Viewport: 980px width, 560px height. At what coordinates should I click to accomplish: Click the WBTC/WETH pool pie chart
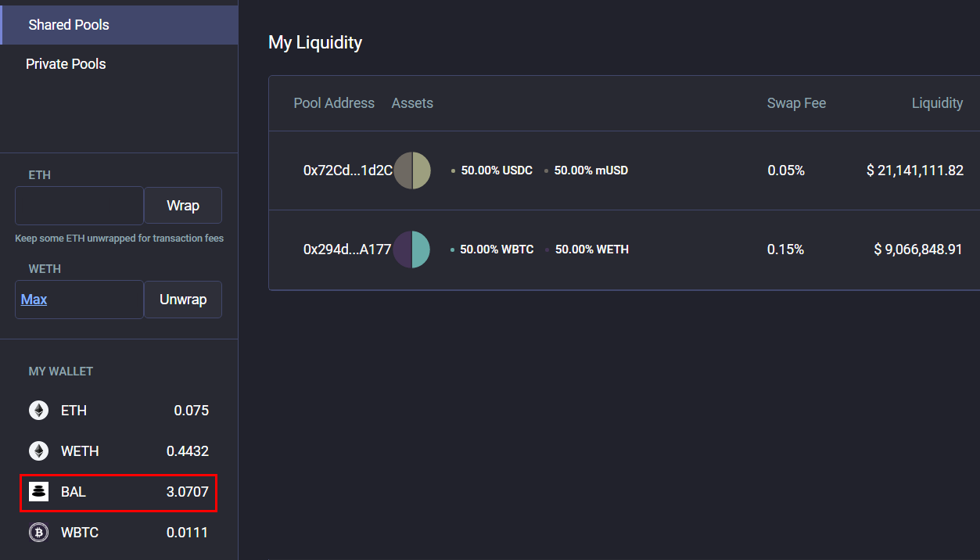[x=412, y=249]
